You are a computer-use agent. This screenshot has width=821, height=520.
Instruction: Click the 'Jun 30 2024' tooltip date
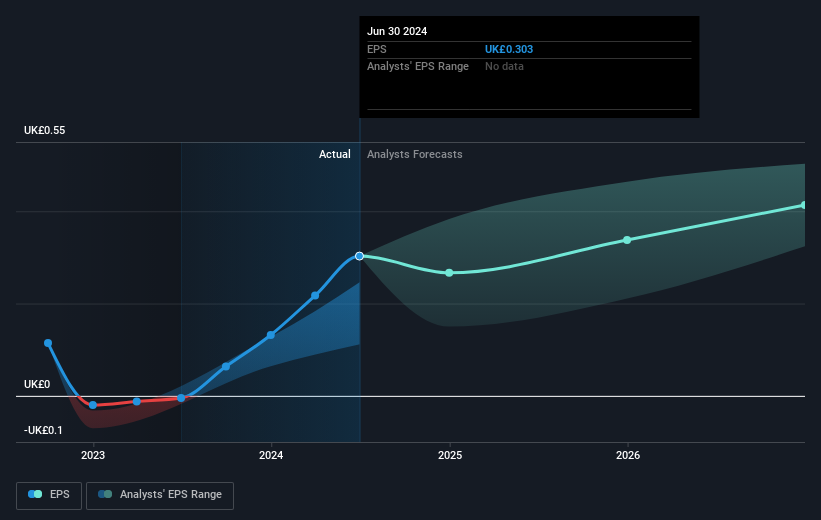pos(397,31)
